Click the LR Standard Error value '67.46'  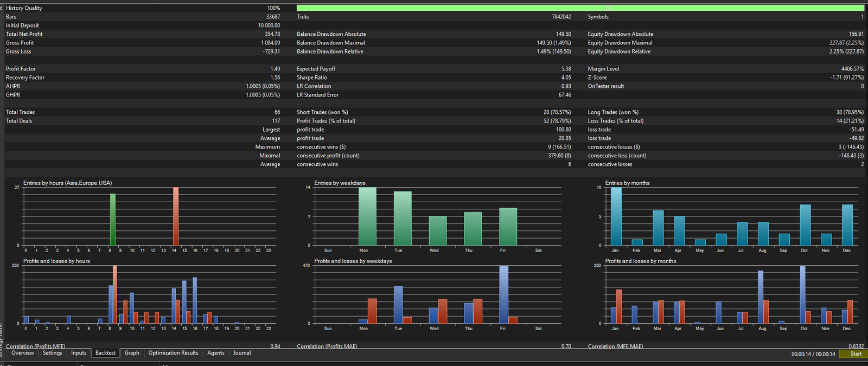click(564, 95)
